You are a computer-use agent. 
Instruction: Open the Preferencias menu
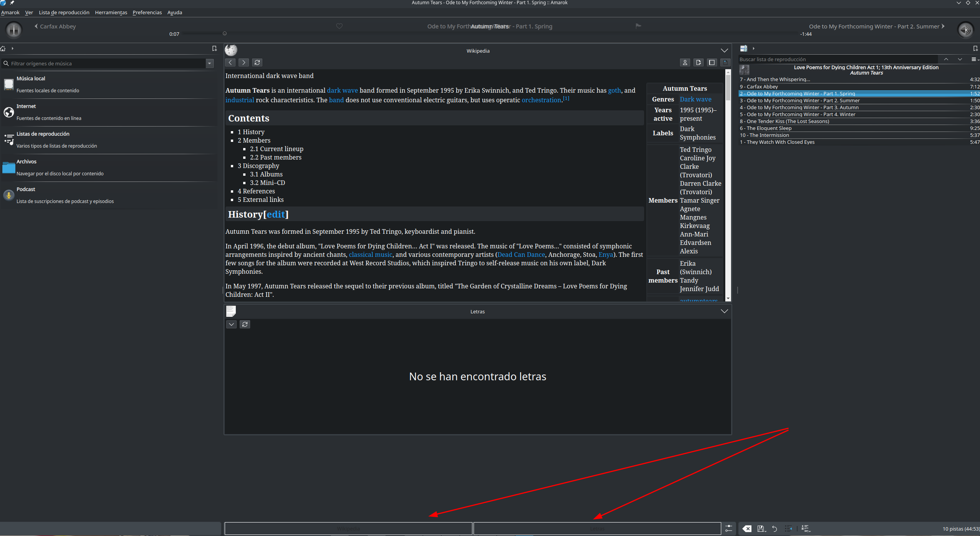147,12
